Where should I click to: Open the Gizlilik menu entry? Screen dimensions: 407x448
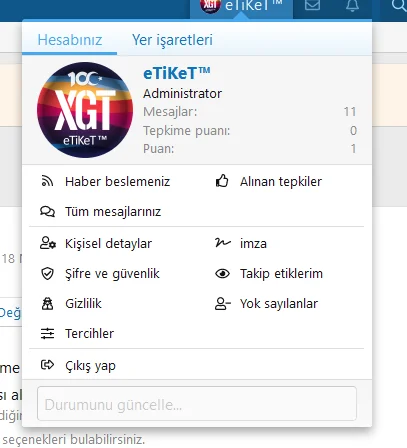tap(83, 304)
